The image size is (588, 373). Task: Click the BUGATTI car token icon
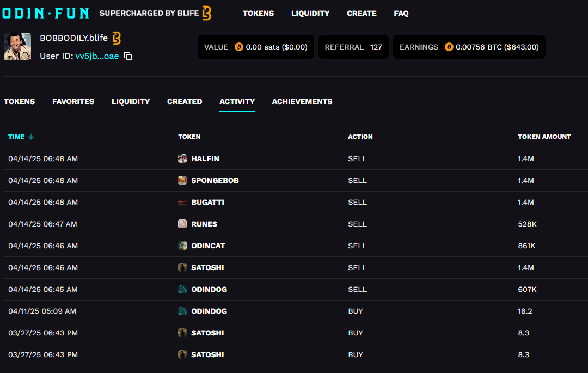pos(182,202)
